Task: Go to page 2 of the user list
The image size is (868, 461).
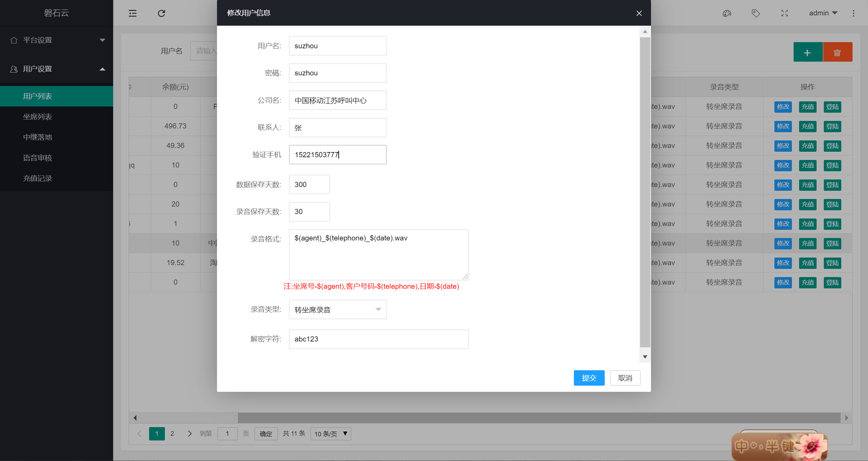Action: point(172,433)
